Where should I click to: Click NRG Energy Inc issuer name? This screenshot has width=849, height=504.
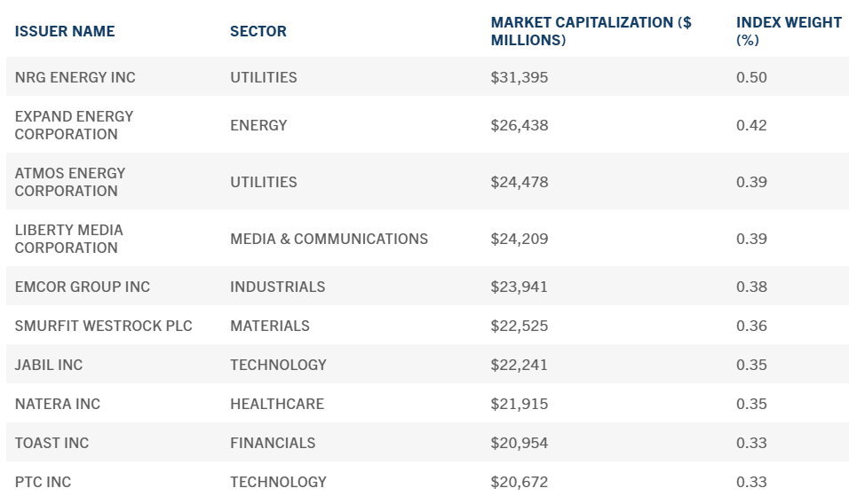(x=75, y=77)
